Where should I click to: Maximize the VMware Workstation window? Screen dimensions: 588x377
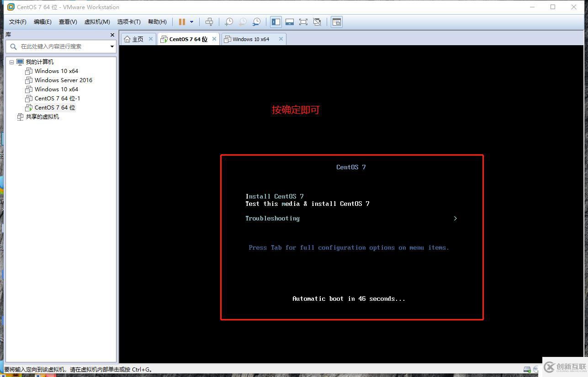[553, 7]
